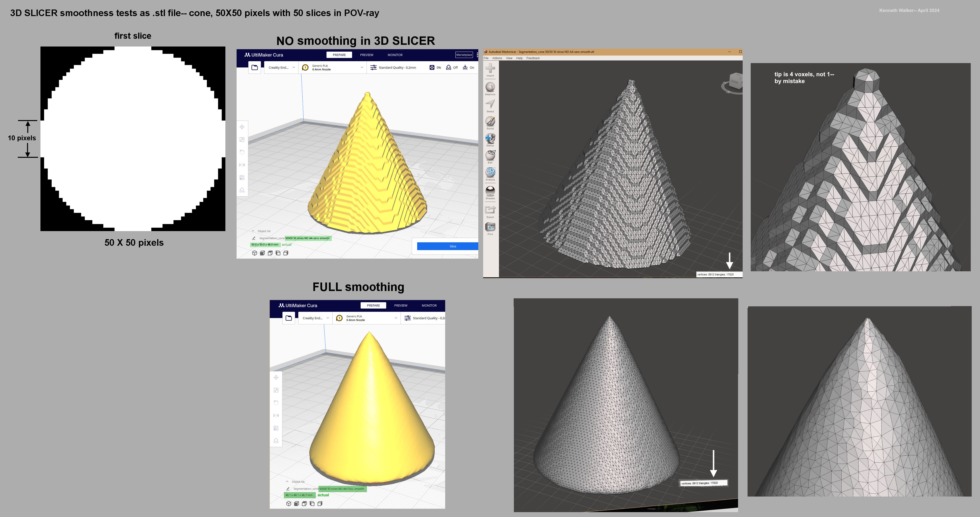
Task: Click the '50X50 50 slices NO AA FULL smooth' name
Action: (342, 489)
